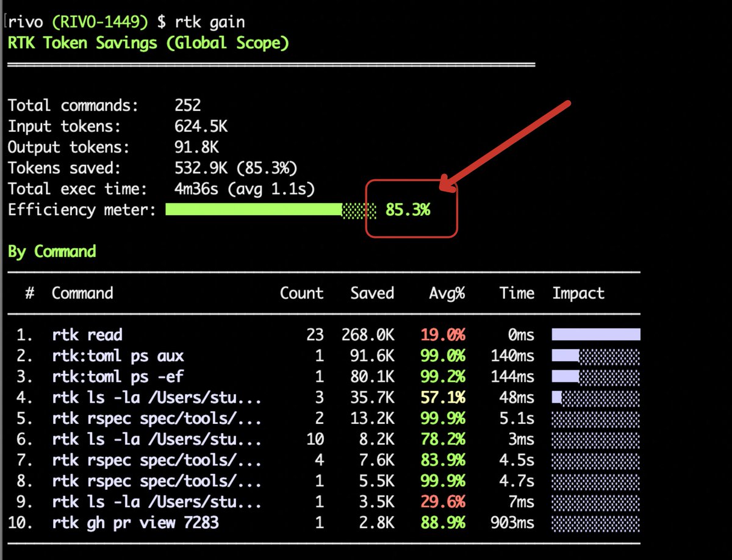Click the 78.2% average value
Image resolution: width=732 pixels, height=560 pixels.
[443, 439]
